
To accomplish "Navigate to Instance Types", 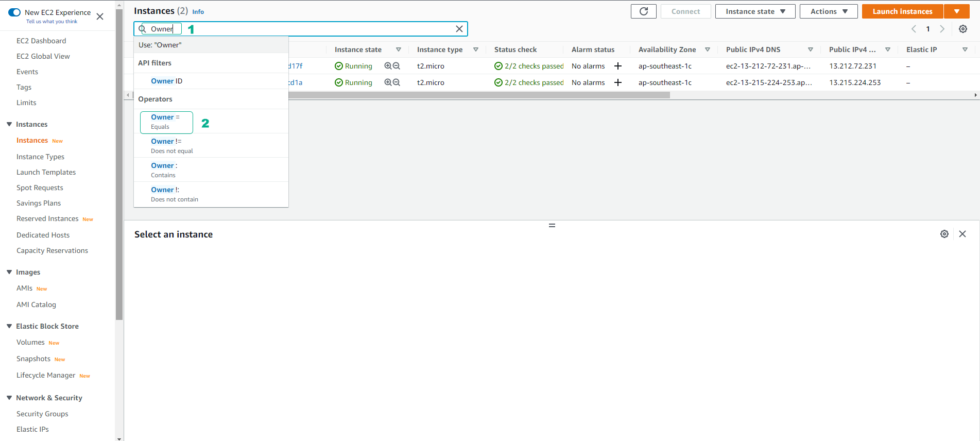I will (x=40, y=157).
